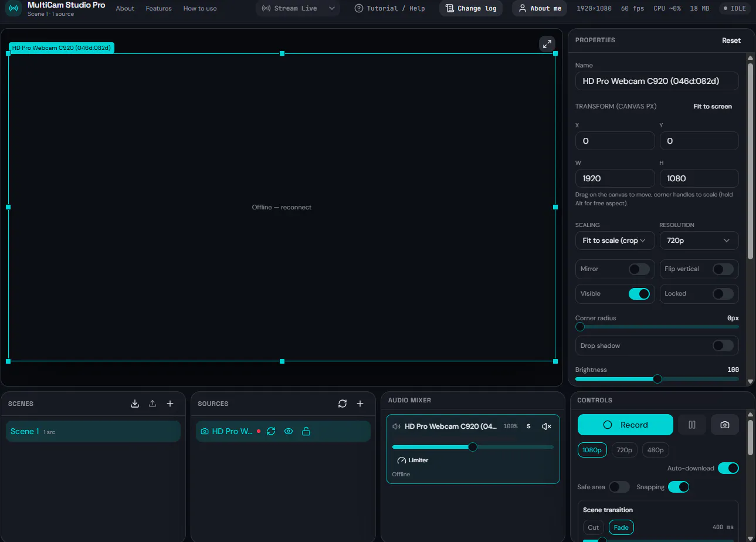Click the X position input field
Image resolution: width=756 pixels, height=542 pixels.
tap(615, 141)
